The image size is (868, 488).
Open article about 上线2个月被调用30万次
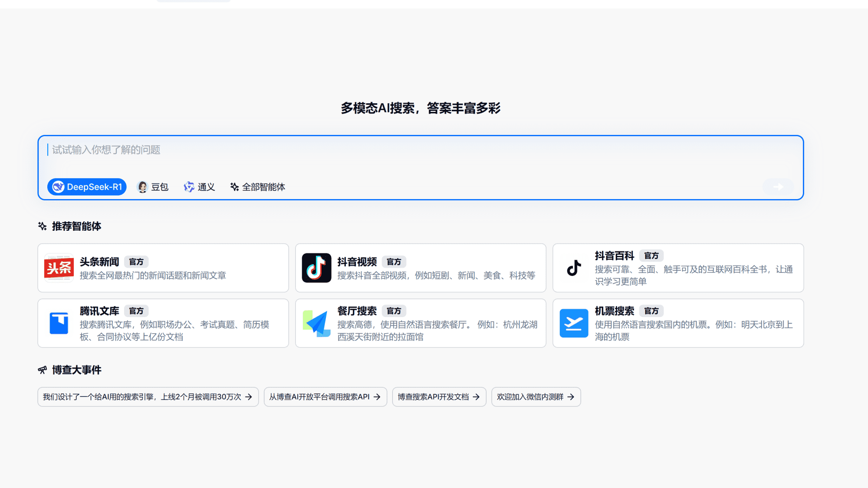click(x=148, y=397)
